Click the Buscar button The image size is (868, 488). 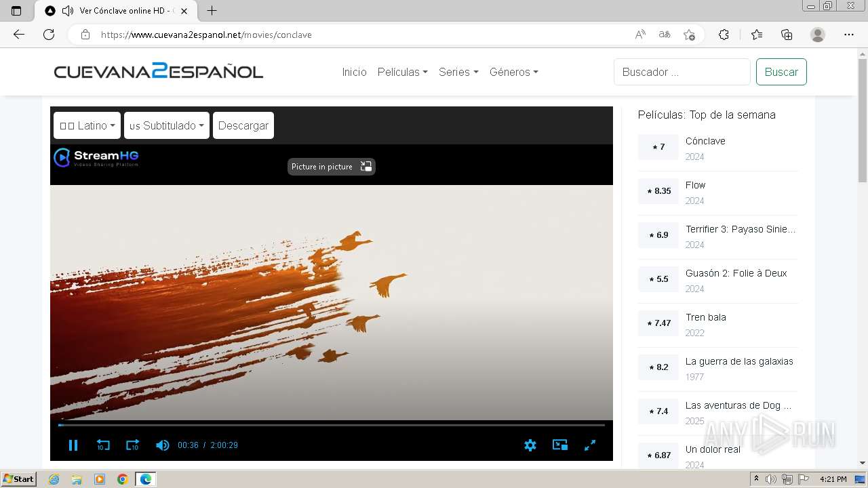pos(781,72)
